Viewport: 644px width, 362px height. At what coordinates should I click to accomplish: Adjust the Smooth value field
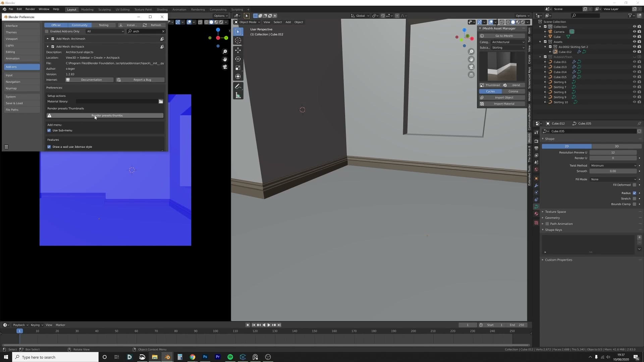[x=613, y=171]
